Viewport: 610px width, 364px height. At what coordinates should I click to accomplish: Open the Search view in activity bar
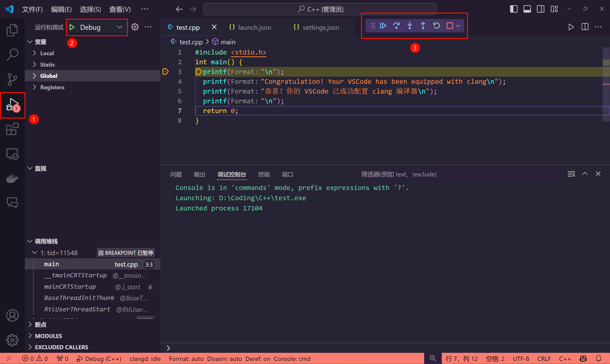coord(12,55)
